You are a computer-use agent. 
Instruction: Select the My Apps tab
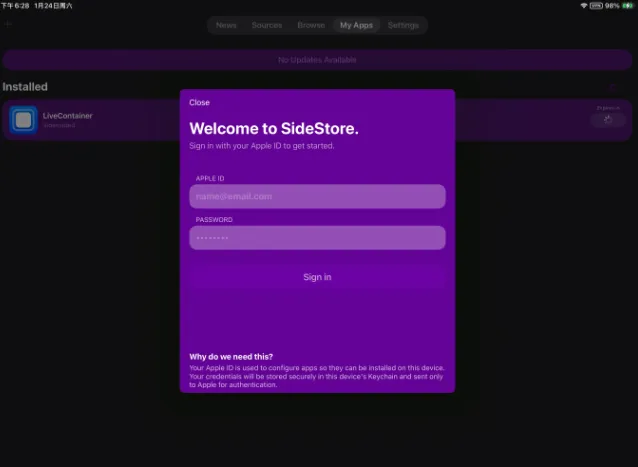tap(356, 25)
